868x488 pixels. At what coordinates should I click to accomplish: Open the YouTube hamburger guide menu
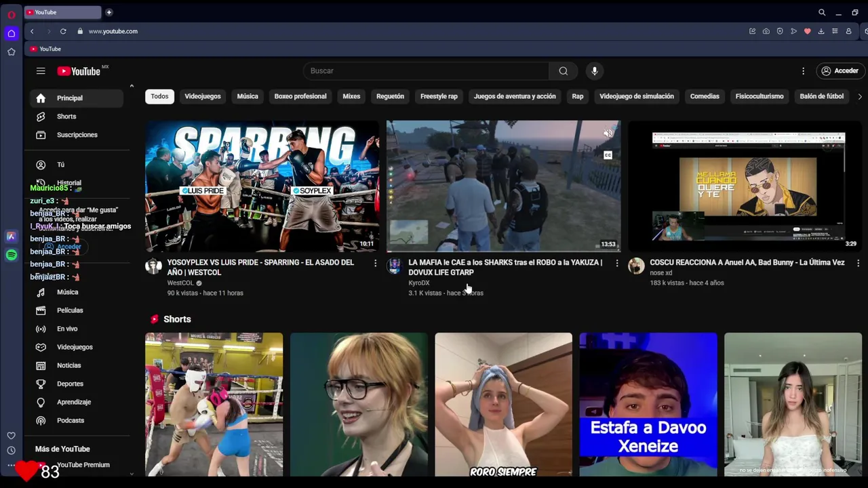41,71
